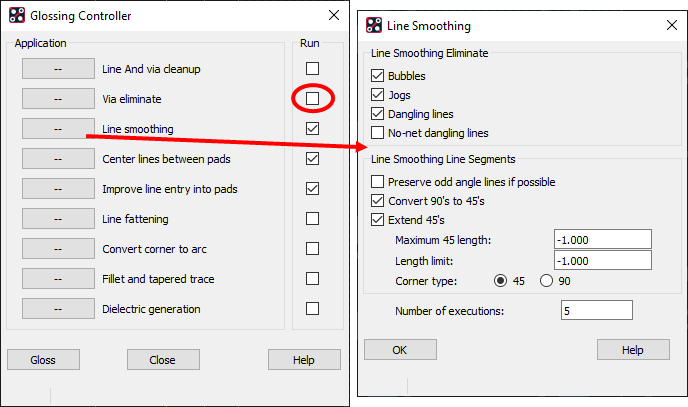Screen dimensions: 688x407
Task: Open Help in the Glossing Controller
Action: point(304,360)
